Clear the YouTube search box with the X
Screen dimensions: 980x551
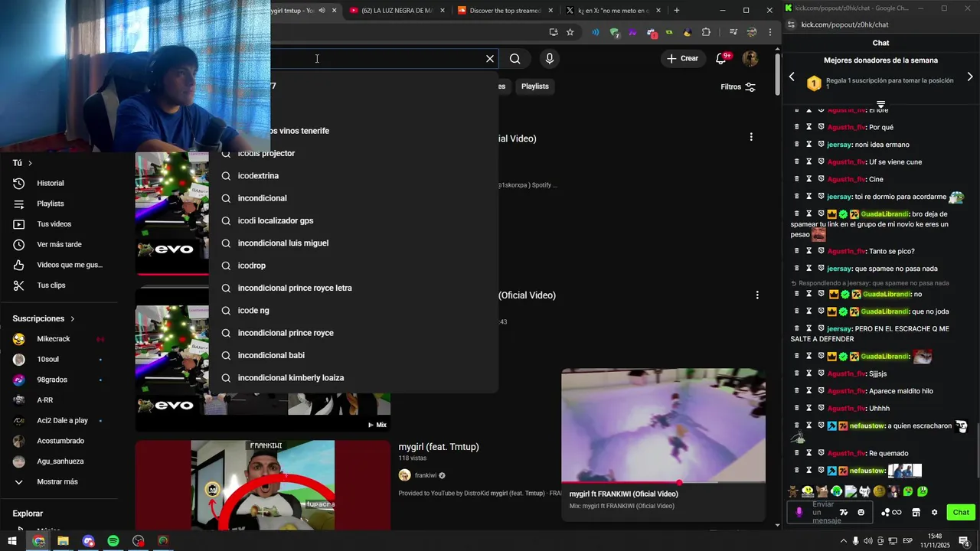490,59
